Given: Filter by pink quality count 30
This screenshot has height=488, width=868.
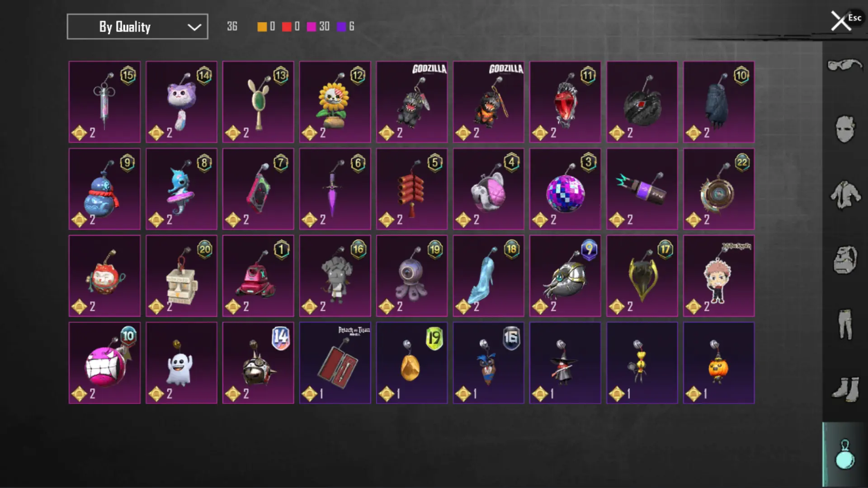Looking at the screenshot, I should tap(318, 27).
